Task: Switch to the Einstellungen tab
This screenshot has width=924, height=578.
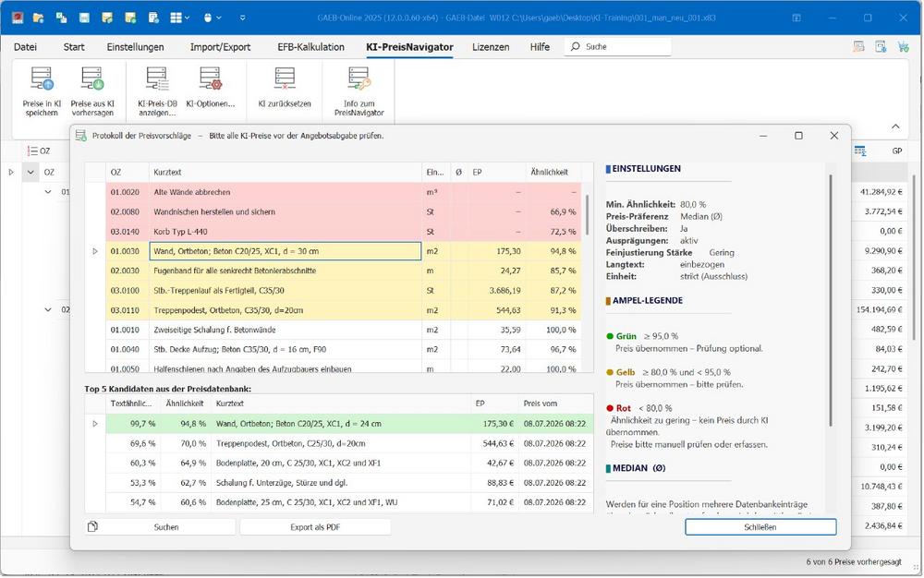Action: tap(136, 47)
